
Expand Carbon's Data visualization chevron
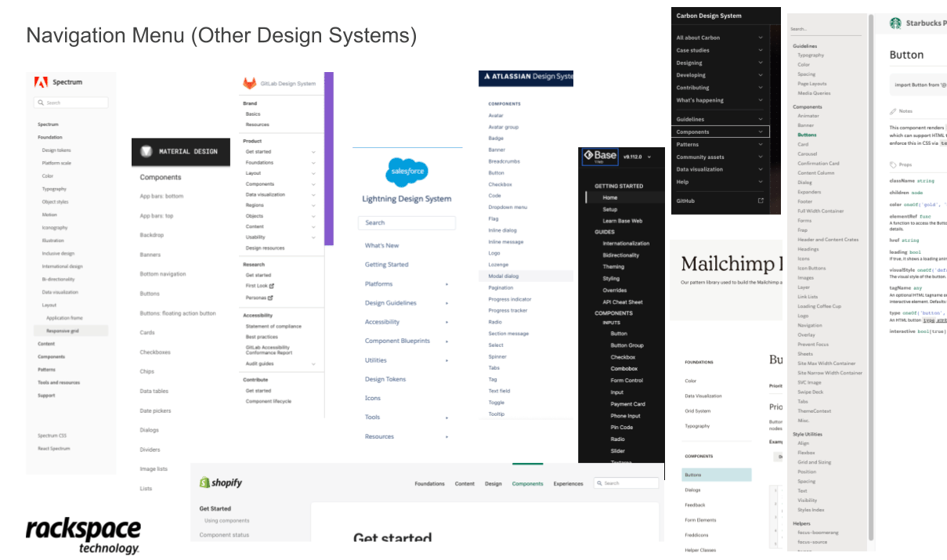(x=761, y=170)
